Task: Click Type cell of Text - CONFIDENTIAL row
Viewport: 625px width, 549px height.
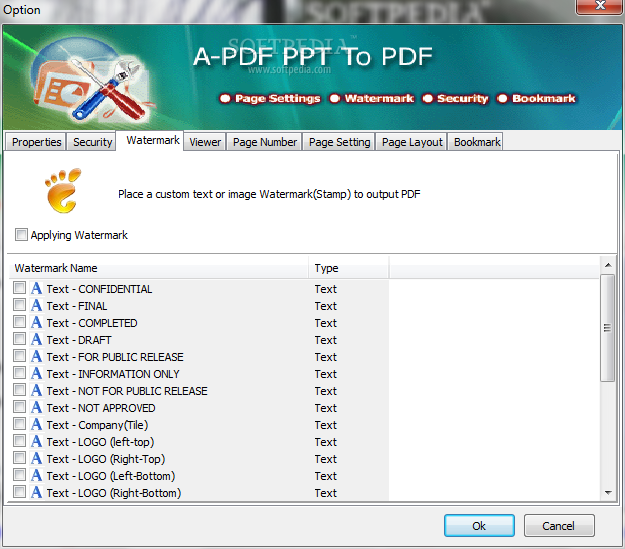Action: [326, 289]
